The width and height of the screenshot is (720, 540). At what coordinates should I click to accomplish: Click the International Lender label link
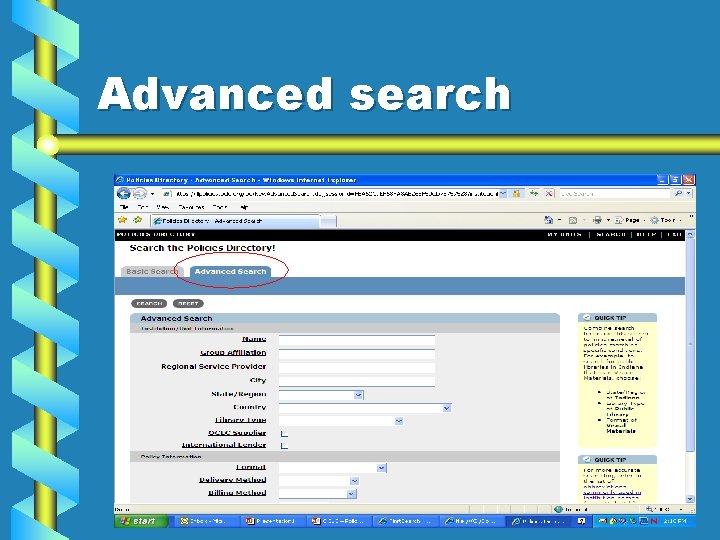click(224, 444)
